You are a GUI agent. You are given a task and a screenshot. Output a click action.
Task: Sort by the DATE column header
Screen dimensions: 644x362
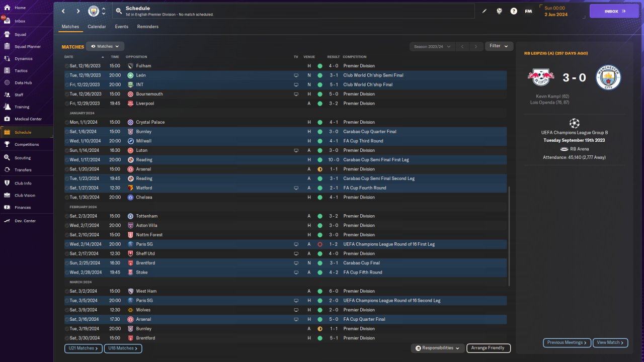69,57
